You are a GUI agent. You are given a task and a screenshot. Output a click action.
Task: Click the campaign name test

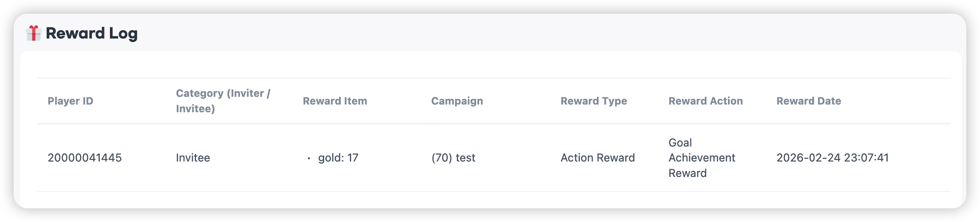coord(466,158)
